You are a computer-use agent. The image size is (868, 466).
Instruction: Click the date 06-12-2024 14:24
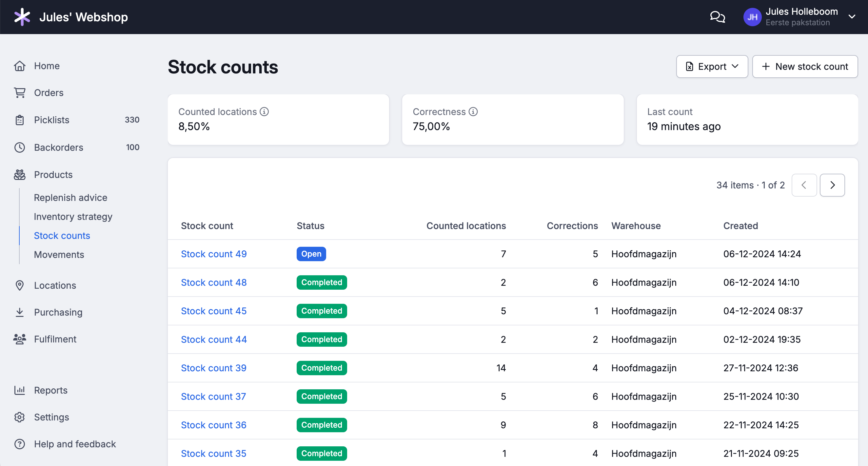pyautogui.click(x=762, y=254)
